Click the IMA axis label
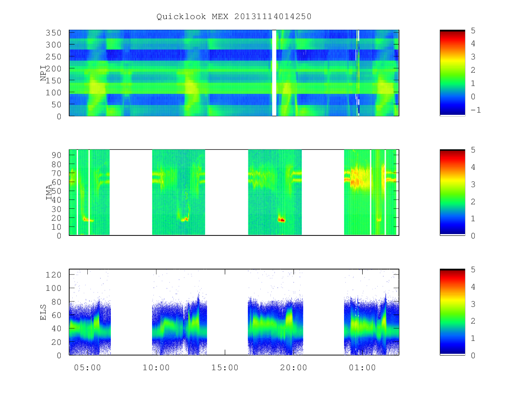 49,193
